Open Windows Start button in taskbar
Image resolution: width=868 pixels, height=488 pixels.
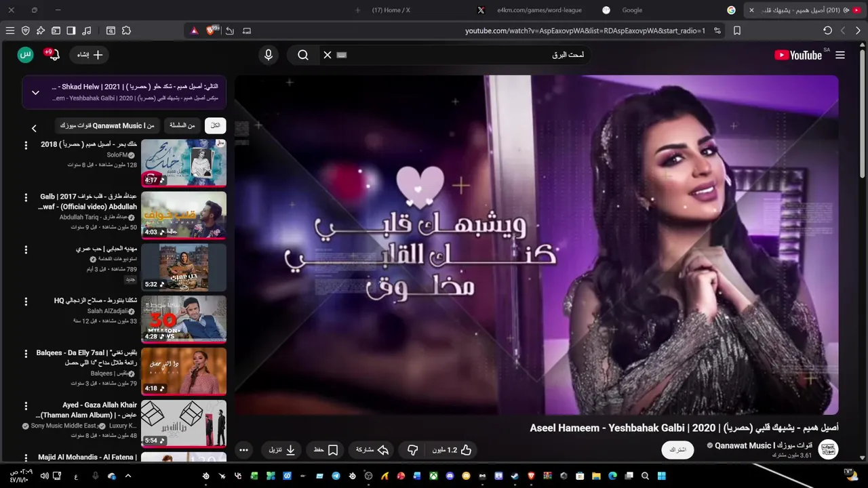click(661, 476)
